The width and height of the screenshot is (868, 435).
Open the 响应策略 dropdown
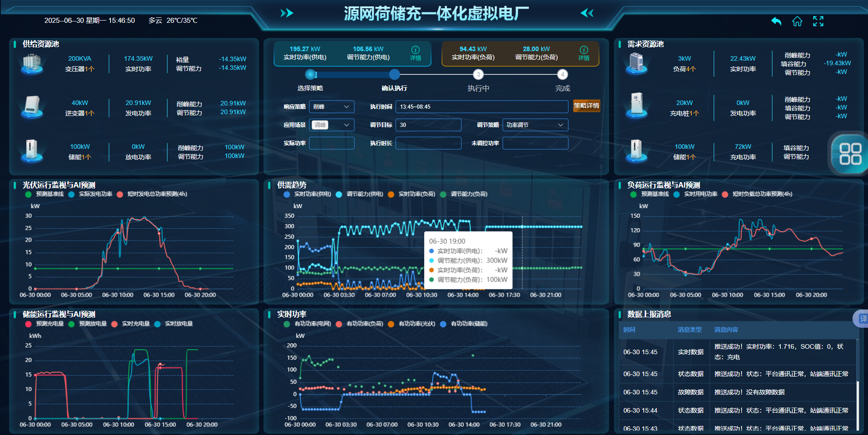click(331, 107)
